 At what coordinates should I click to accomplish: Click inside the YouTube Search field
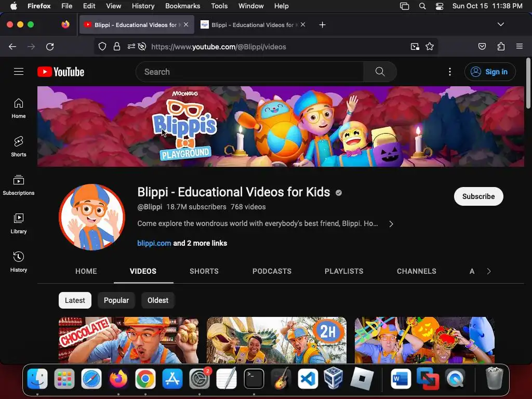(x=250, y=72)
